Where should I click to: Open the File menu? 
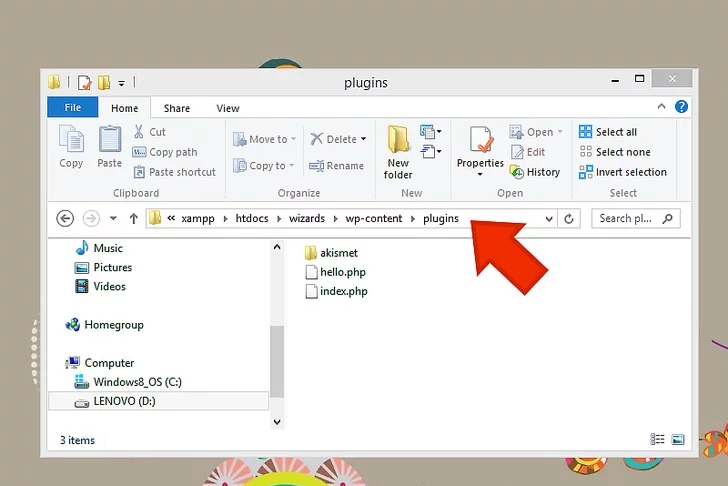pyautogui.click(x=73, y=108)
